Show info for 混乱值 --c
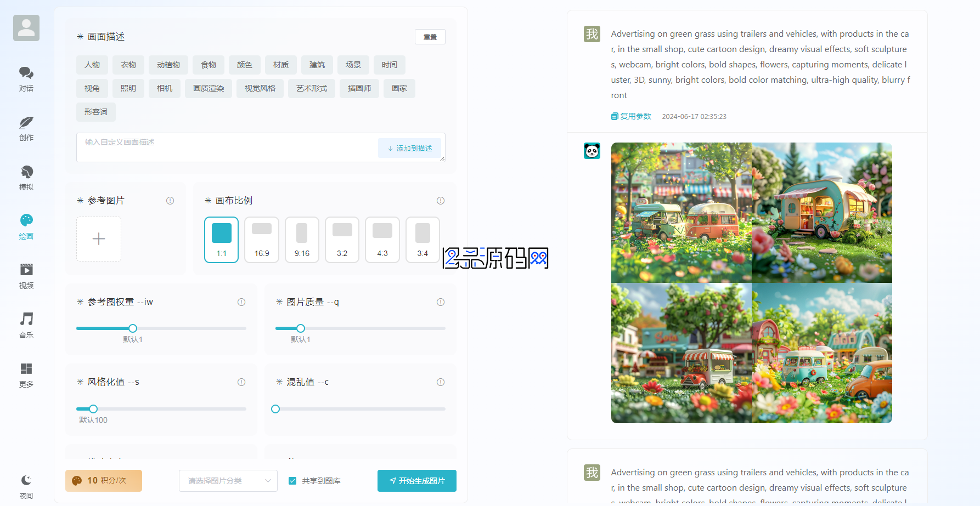 click(x=441, y=382)
